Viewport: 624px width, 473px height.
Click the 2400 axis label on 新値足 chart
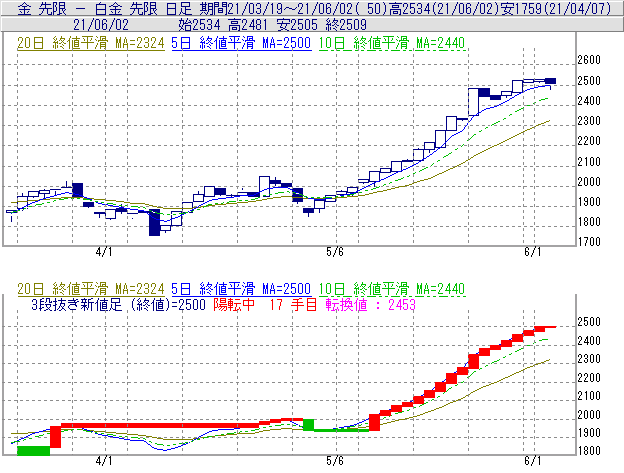[x=589, y=341]
